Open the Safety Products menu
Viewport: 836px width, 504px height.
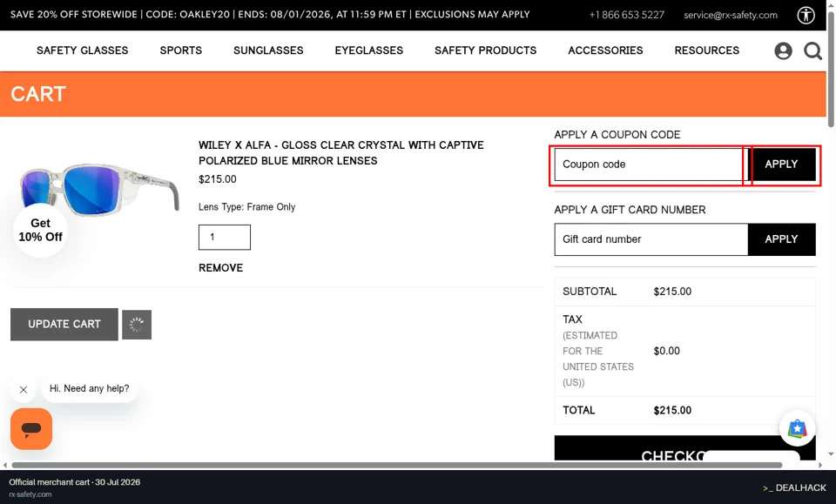(x=485, y=50)
